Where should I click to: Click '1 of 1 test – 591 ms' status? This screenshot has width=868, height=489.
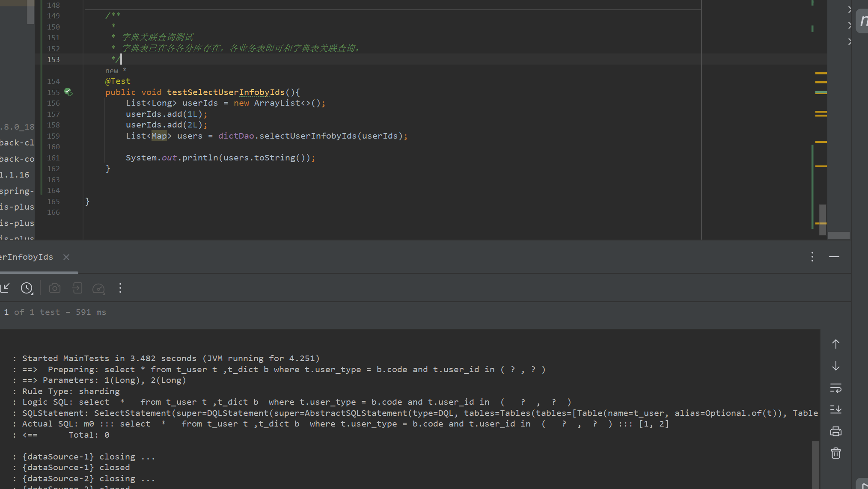click(x=55, y=312)
